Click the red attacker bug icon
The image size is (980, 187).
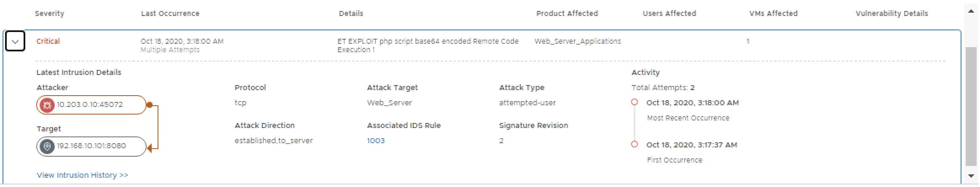(x=47, y=105)
